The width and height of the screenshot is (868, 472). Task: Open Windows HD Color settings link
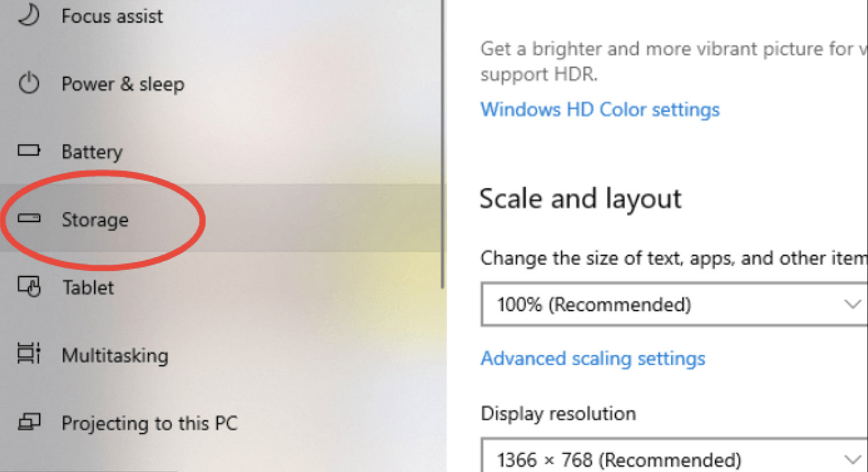tap(600, 109)
